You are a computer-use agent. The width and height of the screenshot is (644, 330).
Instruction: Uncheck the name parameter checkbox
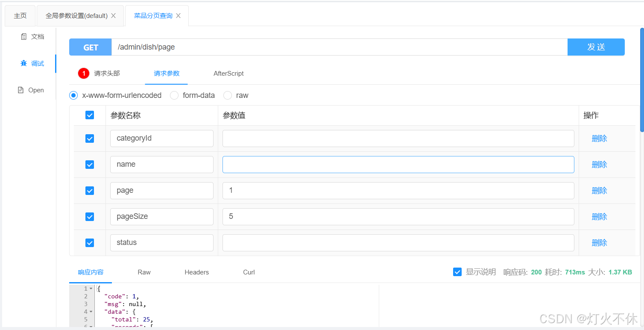(90, 165)
